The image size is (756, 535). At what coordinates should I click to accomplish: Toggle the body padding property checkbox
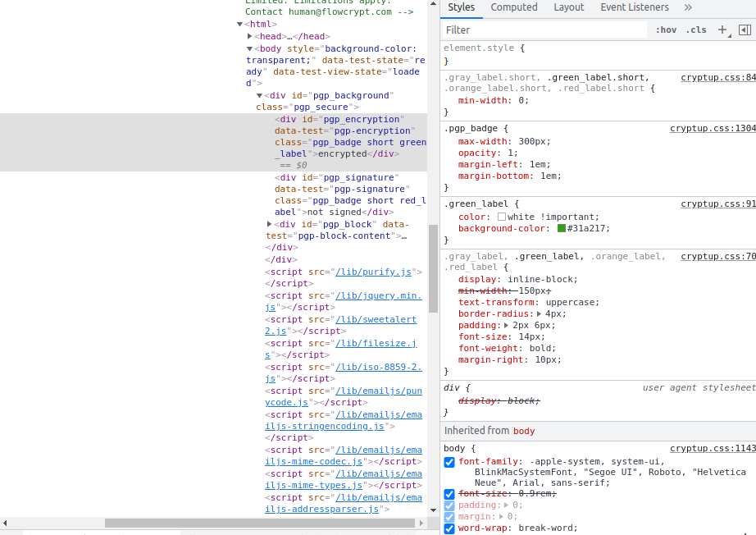click(449, 505)
